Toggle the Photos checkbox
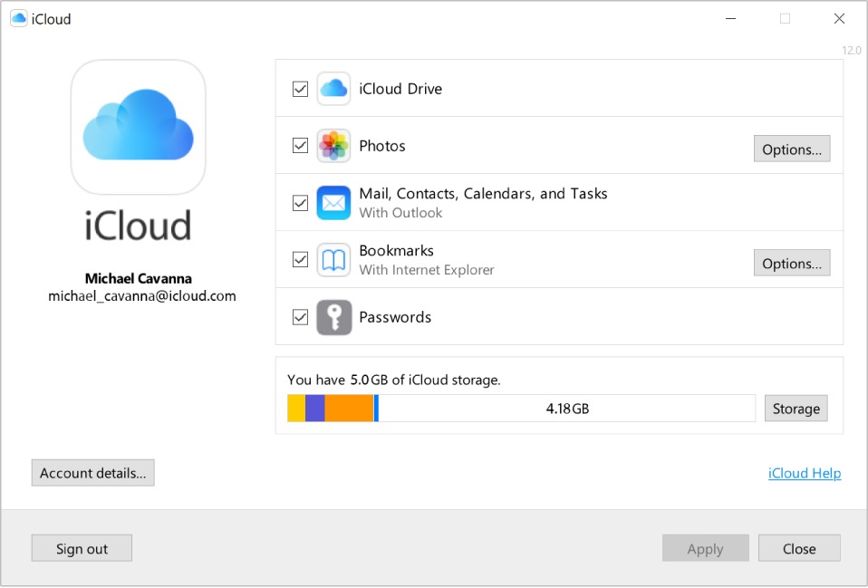The height and width of the screenshot is (588, 868). (300, 146)
